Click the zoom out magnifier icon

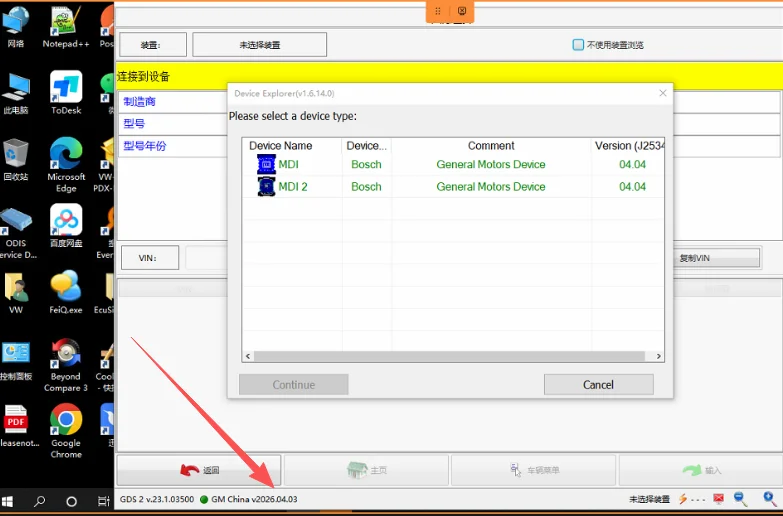coord(741,499)
